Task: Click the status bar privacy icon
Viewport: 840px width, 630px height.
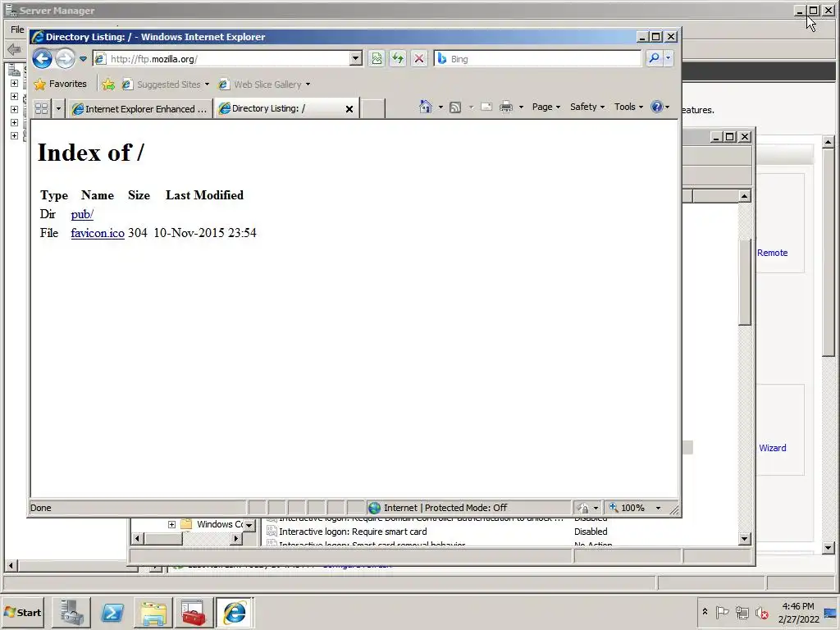Action: pyautogui.click(x=587, y=508)
